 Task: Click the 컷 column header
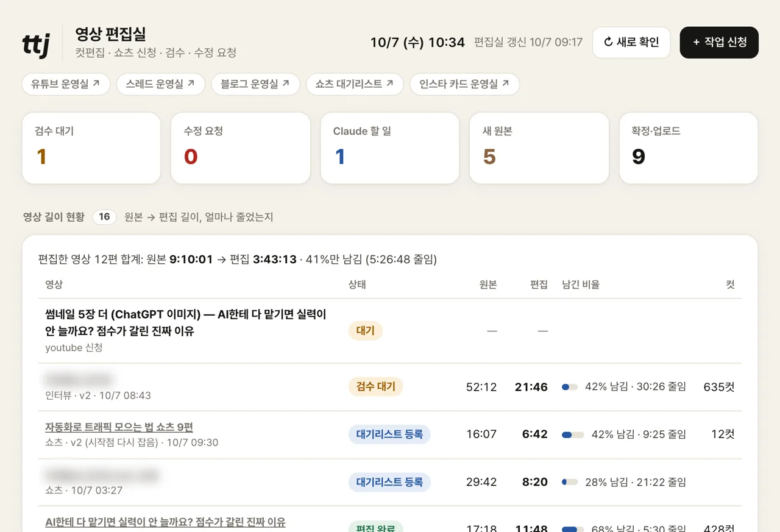[x=730, y=285]
